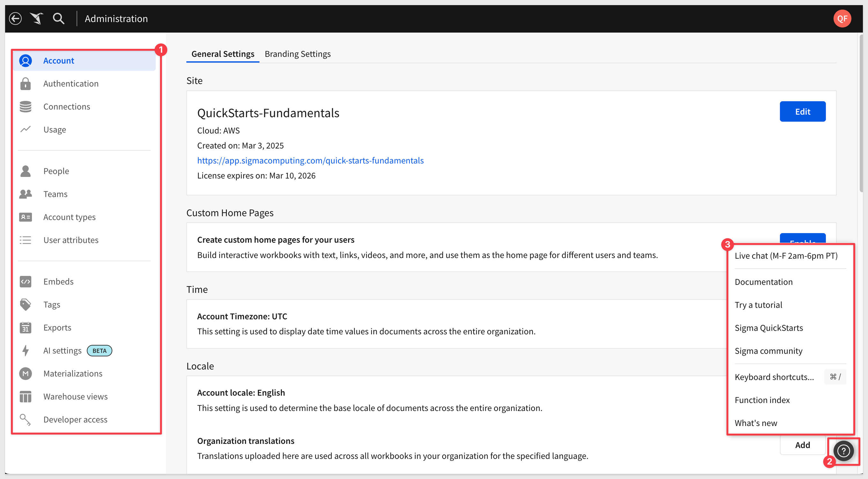Viewport: 868px width, 479px height.
Task: Click the Warehouse views table icon
Action: (26, 396)
